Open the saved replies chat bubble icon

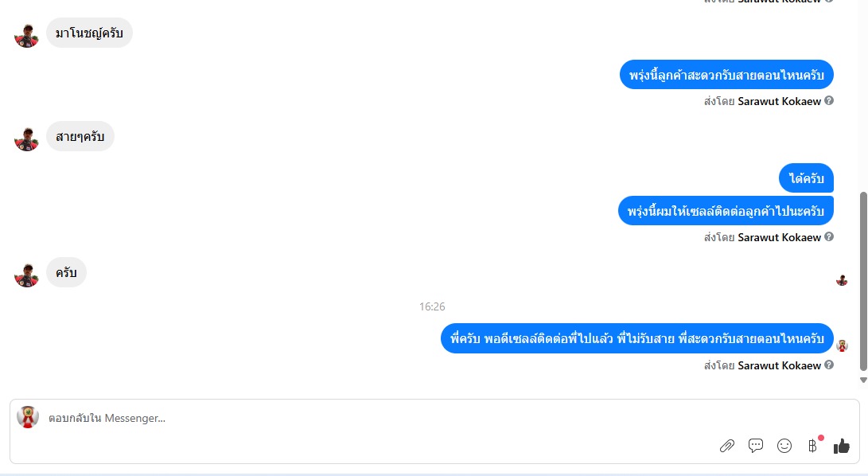click(756, 446)
